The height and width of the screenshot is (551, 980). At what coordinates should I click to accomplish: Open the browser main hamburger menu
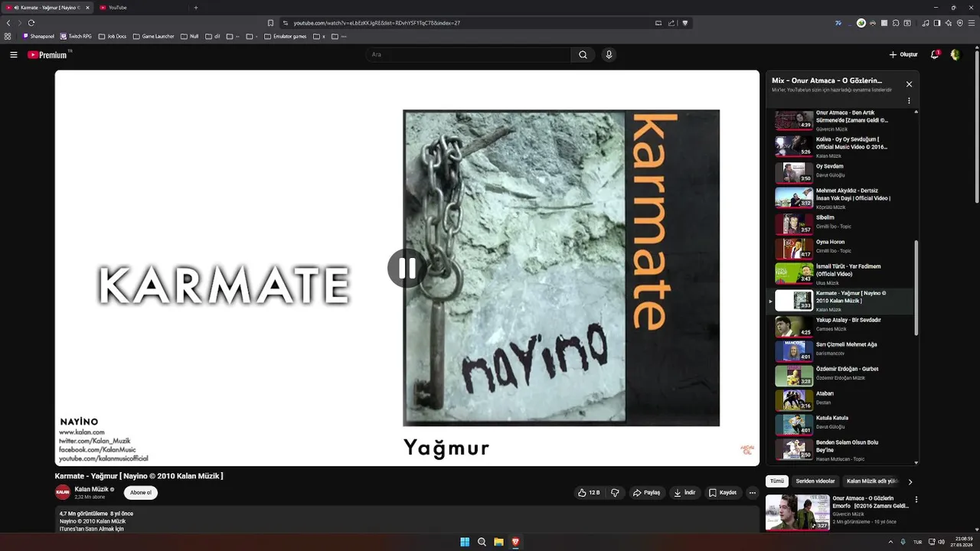pos(972,23)
